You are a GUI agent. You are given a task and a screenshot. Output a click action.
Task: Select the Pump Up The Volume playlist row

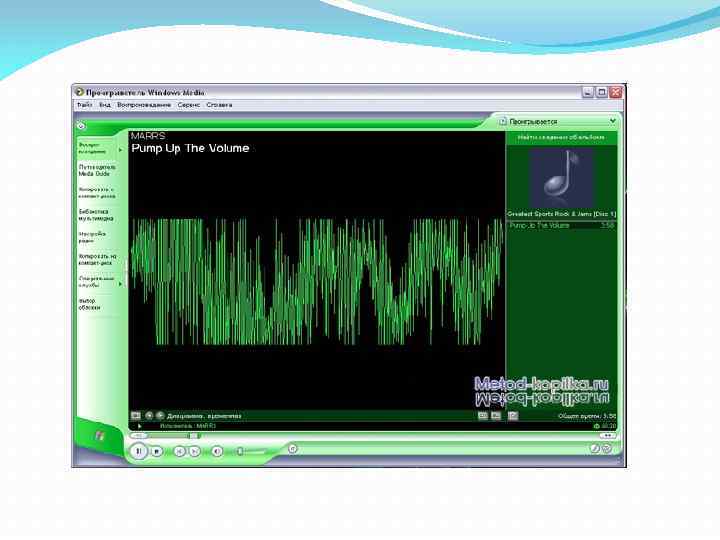pyautogui.click(x=562, y=225)
